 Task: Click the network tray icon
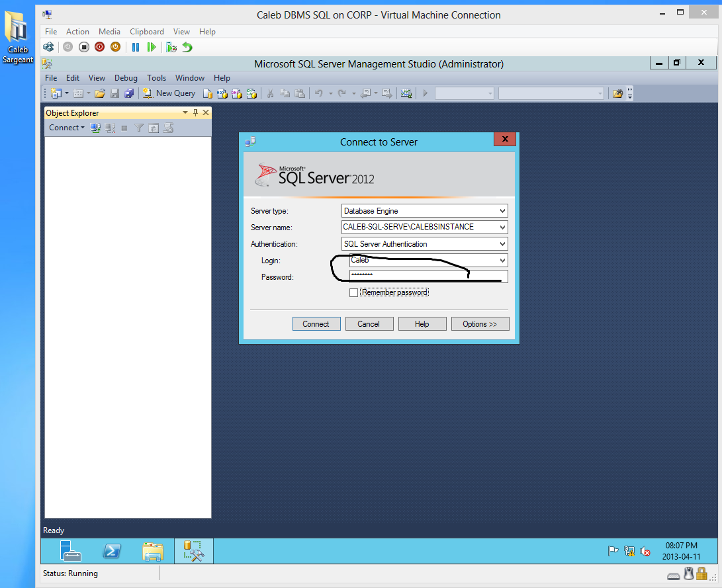pos(629,551)
